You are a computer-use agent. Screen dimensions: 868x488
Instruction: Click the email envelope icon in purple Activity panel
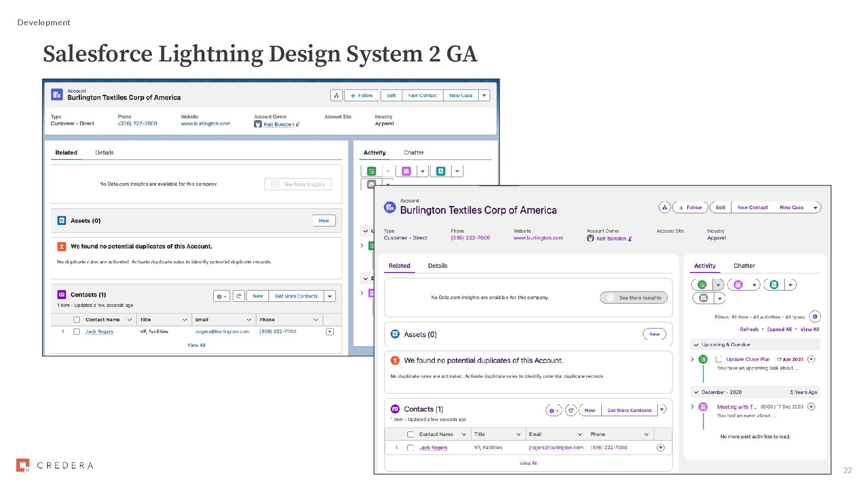(x=703, y=298)
